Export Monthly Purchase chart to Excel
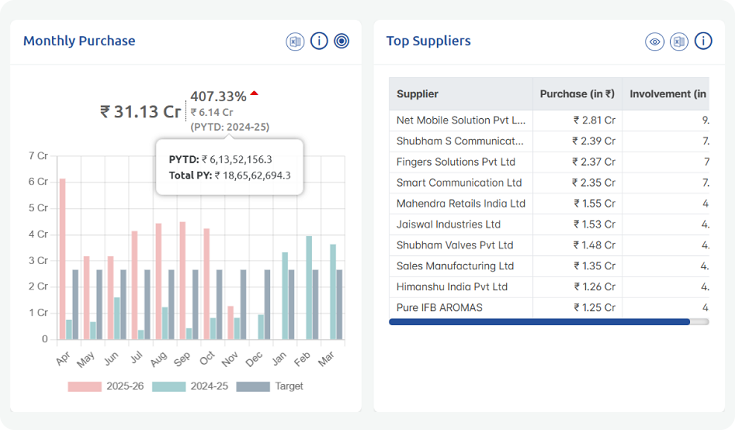The width and height of the screenshot is (735, 430). [x=295, y=41]
